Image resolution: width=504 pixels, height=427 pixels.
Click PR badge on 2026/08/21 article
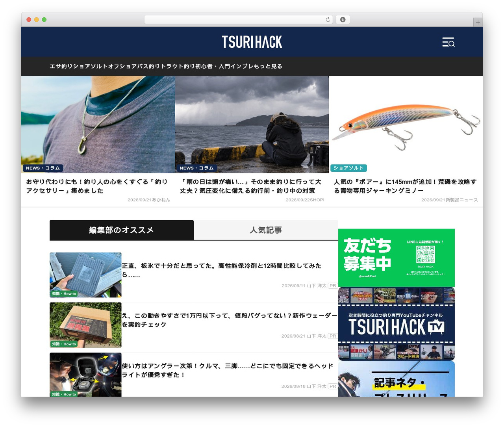tap(333, 336)
